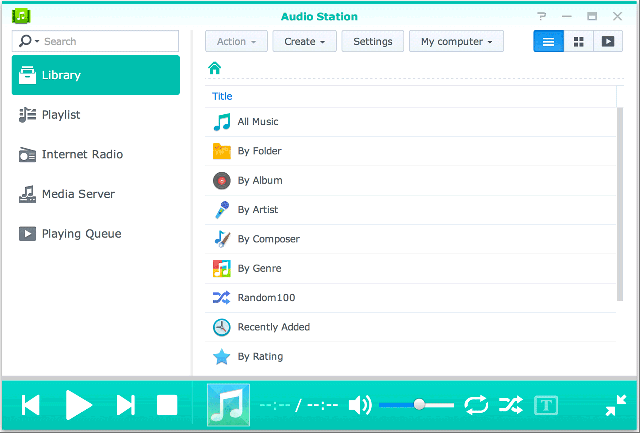Open the Action dropdown
The image size is (640, 433).
click(236, 41)
